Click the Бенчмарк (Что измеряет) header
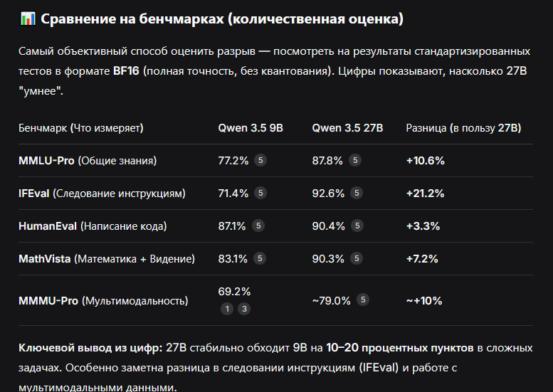 (80, 128)
